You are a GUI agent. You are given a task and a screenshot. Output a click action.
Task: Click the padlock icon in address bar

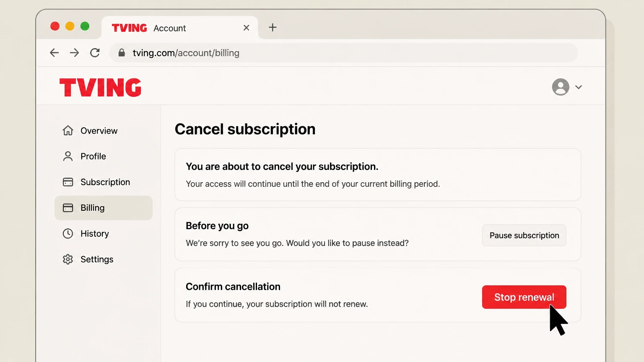(122, 53)
